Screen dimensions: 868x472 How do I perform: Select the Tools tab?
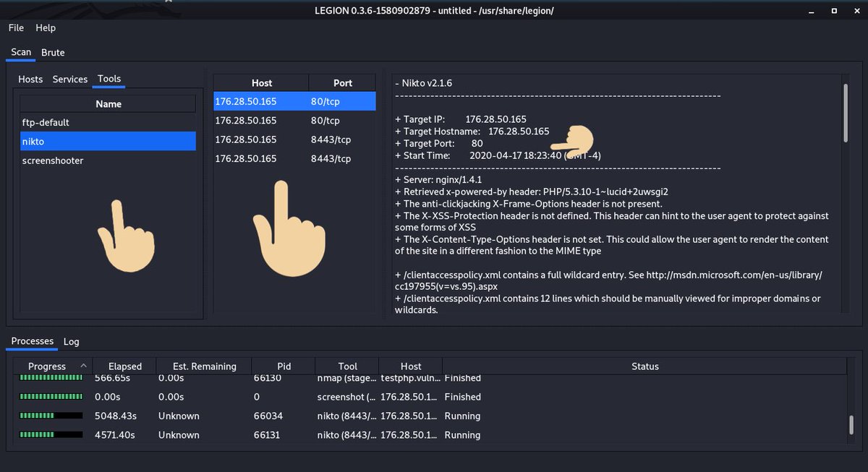tap(109, 79)
